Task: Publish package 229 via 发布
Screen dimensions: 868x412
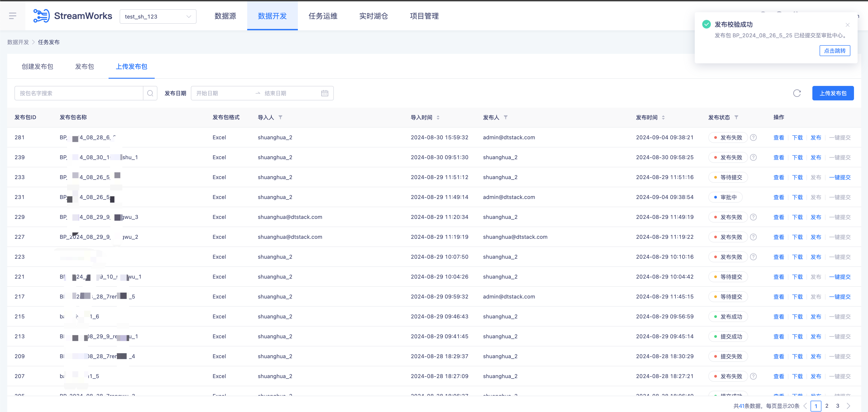Action: pyautogui.click(x=816, y=217)
